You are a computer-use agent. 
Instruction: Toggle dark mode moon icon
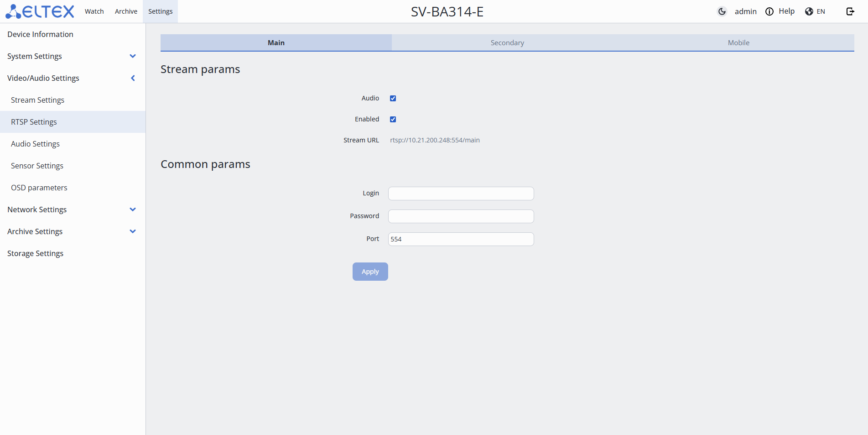coord(722,11)
